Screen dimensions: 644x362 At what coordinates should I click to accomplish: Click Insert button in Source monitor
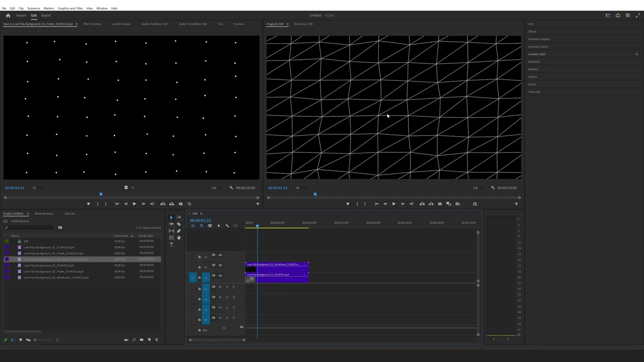point(163,204)
